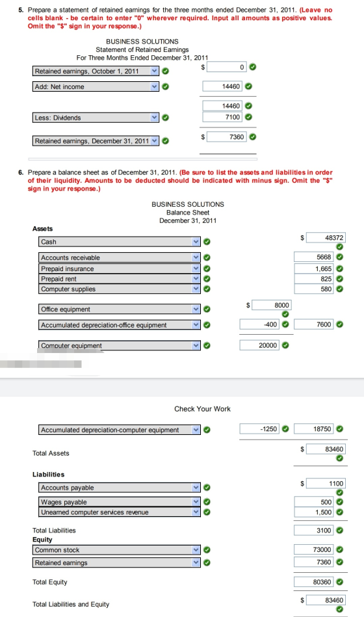Click the Accounts payable amount field 1100

pos(326,483)
